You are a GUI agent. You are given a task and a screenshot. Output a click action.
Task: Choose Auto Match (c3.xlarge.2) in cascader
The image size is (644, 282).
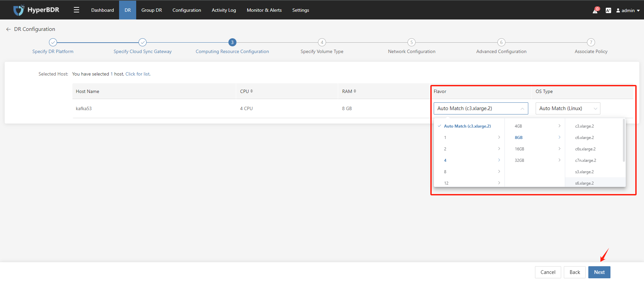click(x=469, y=126)
